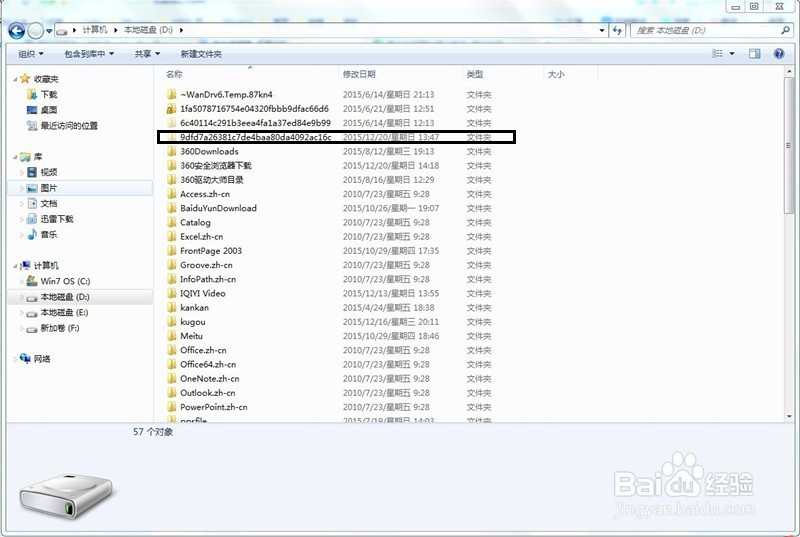Collapse the 计算机 tree node

(15, 266)
